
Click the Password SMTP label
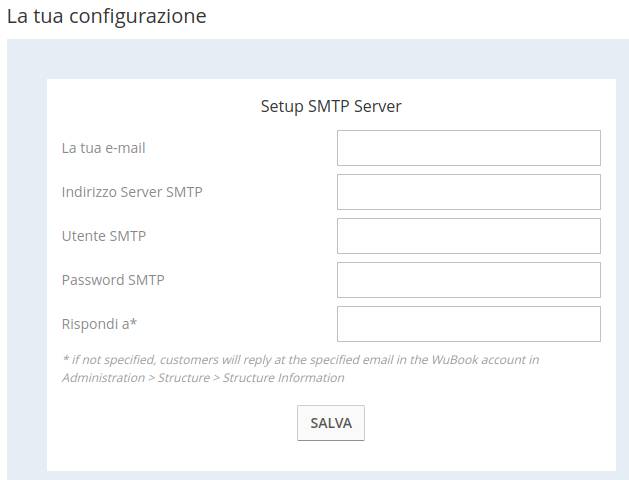click(113, 280)
